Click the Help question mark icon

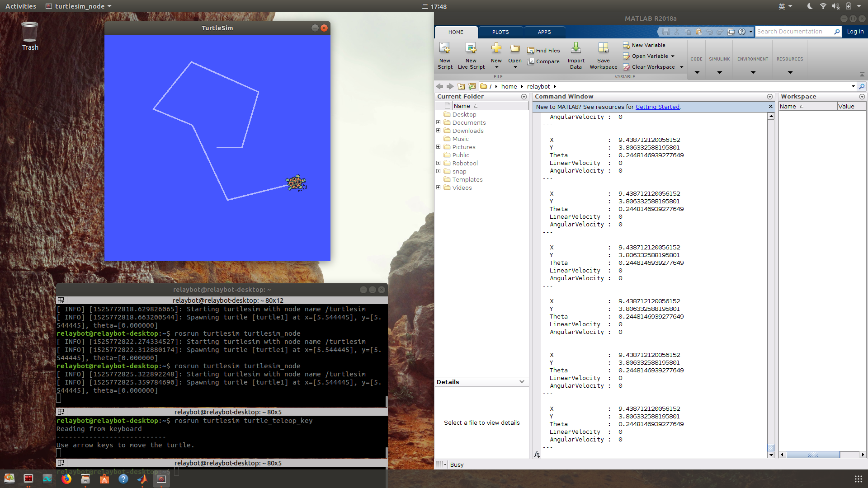742,32
